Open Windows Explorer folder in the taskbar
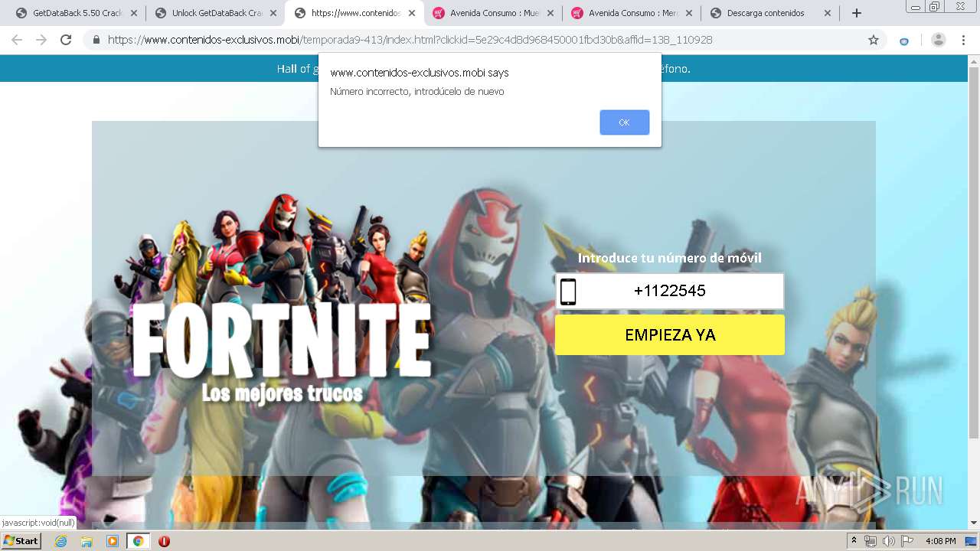980x551 pixels. (x=87, y=541)
